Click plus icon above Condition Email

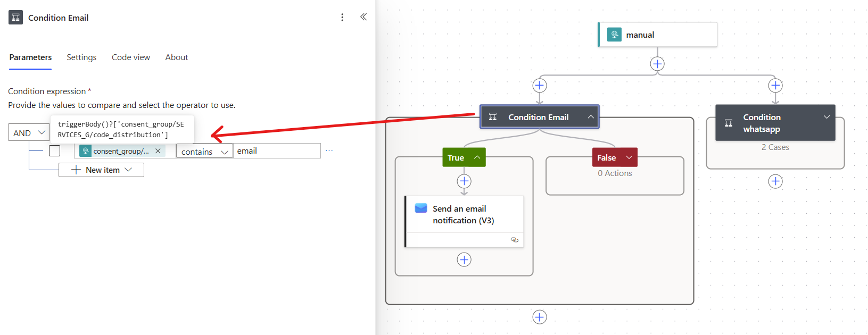540,86
